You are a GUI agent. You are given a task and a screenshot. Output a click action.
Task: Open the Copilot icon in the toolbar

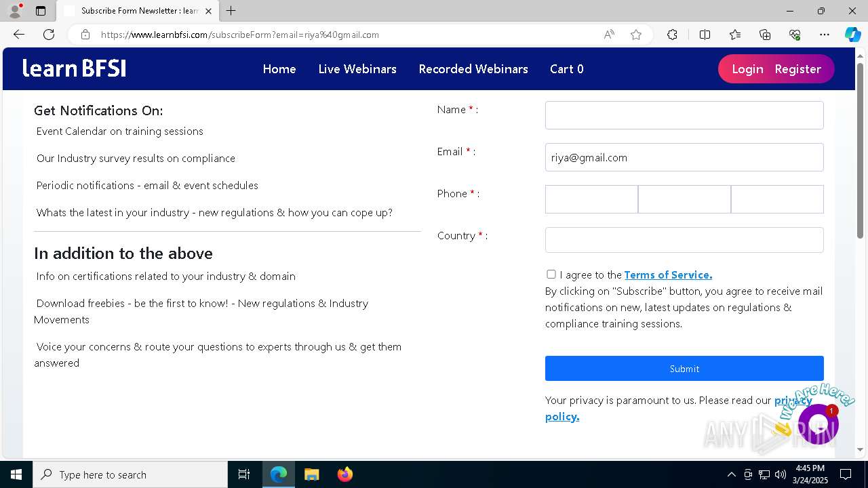852,35
